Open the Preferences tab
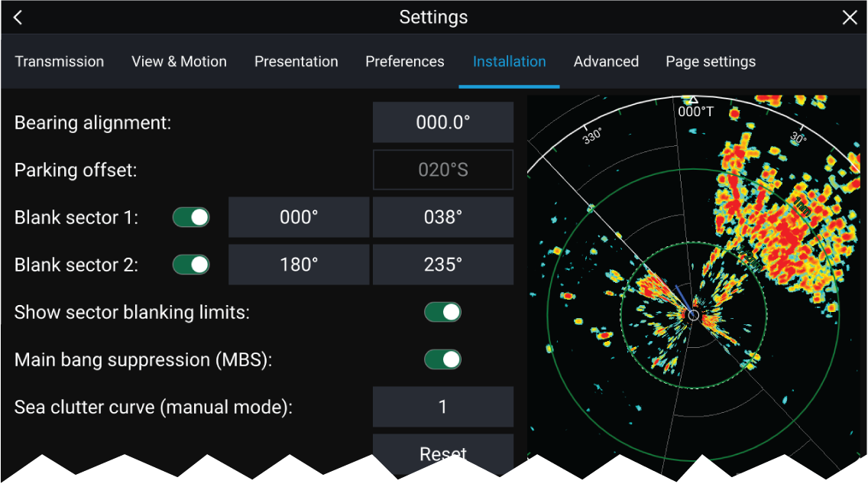Screen dimensions: 868x484 [x=404, y=62]
